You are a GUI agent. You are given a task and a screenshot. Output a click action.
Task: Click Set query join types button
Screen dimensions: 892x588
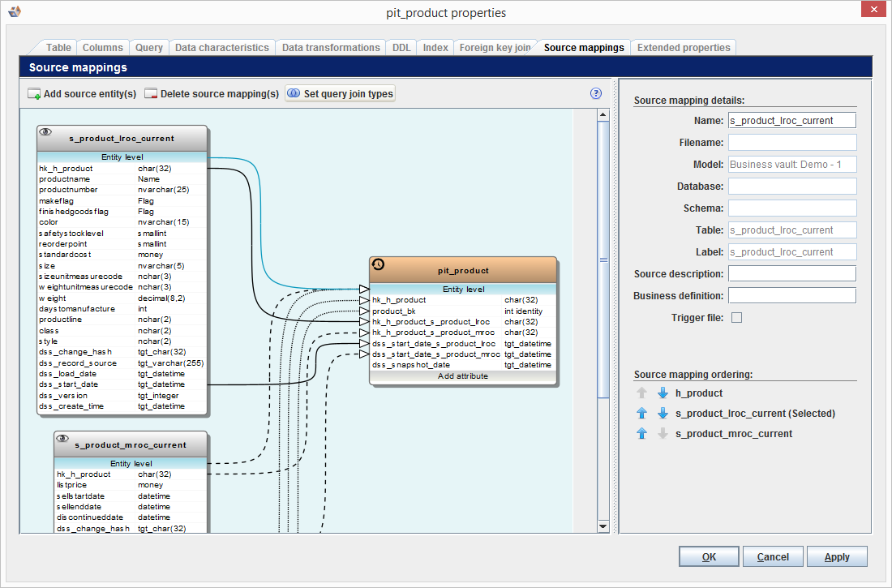tap(340, 94)
